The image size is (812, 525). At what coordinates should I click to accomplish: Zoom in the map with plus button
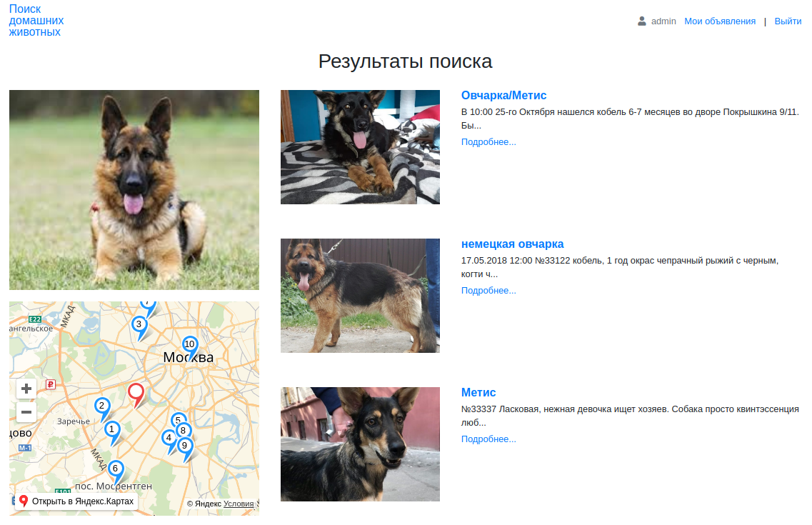(26, 389)
